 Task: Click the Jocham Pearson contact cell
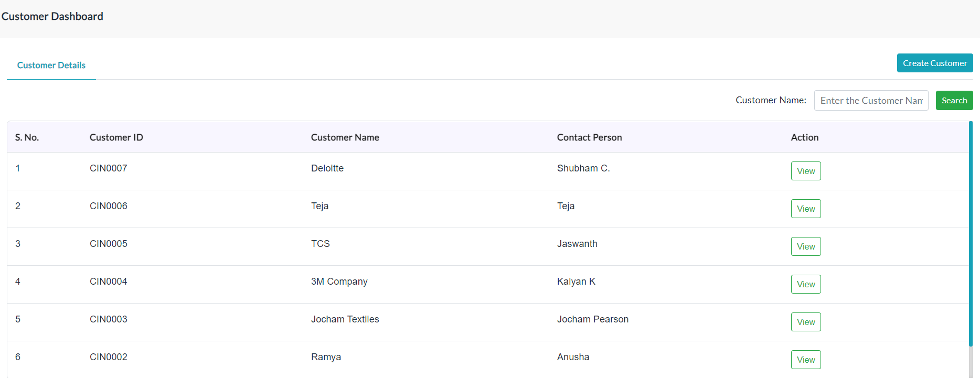coord(593,319)
